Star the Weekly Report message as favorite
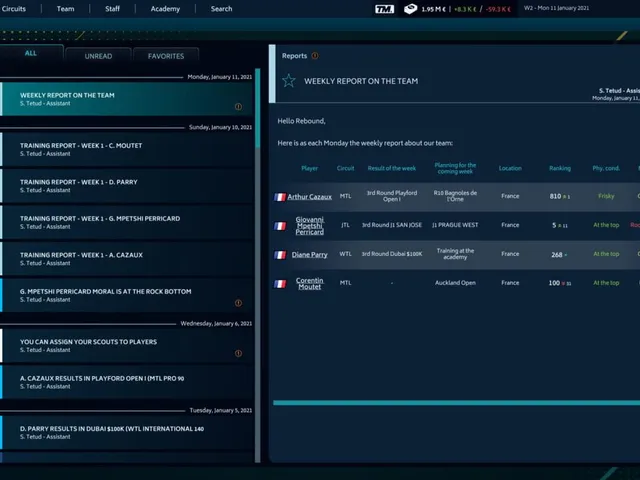 point(289,81)
